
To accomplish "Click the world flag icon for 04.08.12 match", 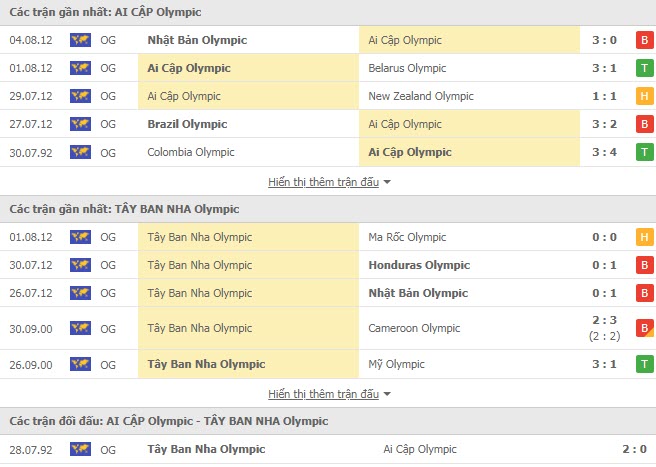I will click(80, 40).
